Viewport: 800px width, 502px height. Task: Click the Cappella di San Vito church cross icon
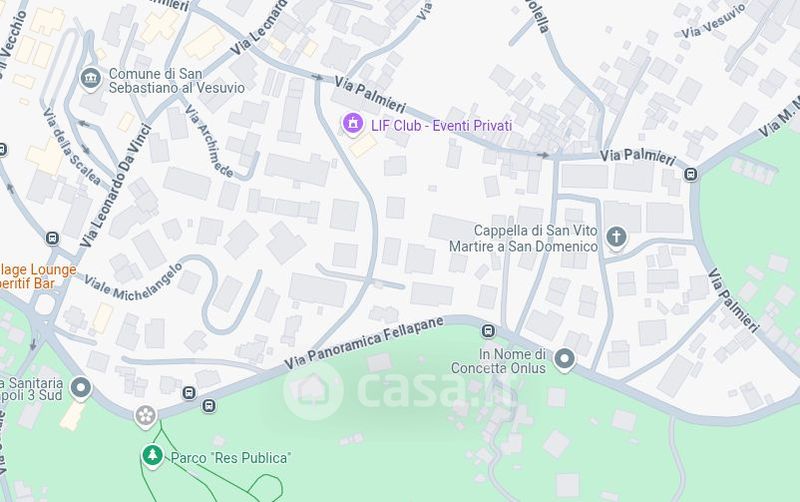[x=616, y=237]
